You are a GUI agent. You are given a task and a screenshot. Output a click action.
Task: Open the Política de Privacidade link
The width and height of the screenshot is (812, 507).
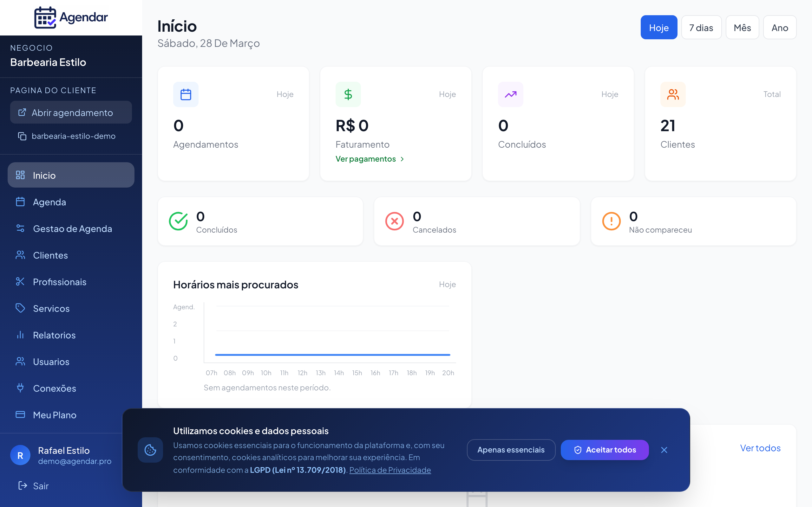coord(390,470)
